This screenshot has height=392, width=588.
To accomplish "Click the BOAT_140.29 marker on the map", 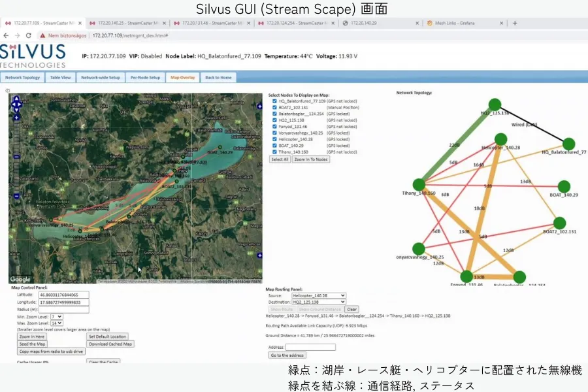I will (220, 148).
